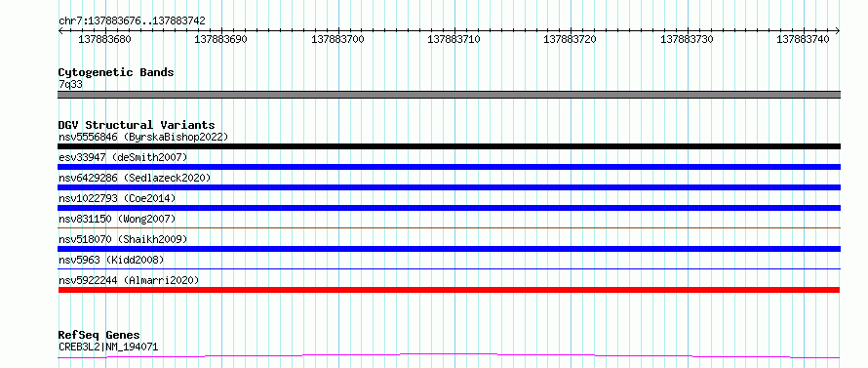Select the gray 7q33 cytogenetic band bar

[x=449, y=95]
